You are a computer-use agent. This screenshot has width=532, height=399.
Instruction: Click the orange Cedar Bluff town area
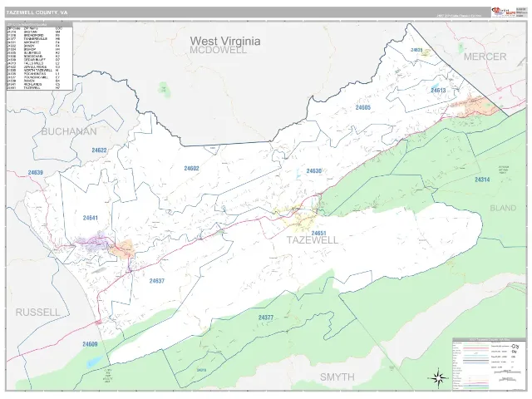pyautogui.click(x=122, y=249)
